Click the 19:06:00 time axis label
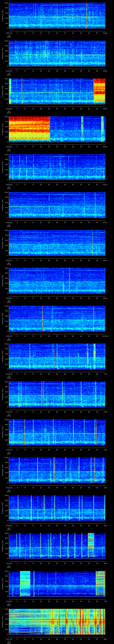The height and width of the screenshot is (644, 114). pyautogui.click(x=9, y=601)
